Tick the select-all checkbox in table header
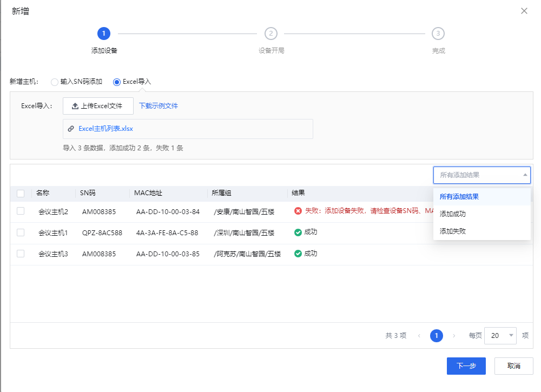Viewport: 541px width, 392px height. click(x=21, y=193)
